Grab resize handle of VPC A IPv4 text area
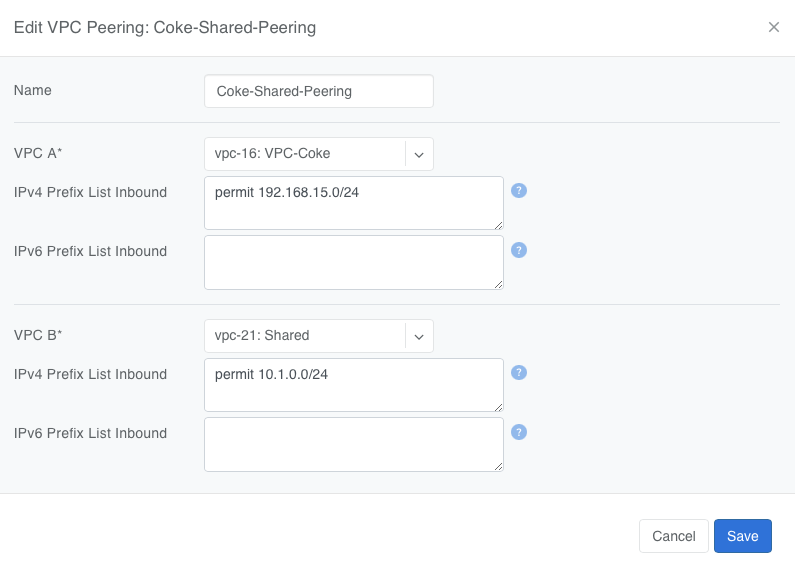 (498, 225)
